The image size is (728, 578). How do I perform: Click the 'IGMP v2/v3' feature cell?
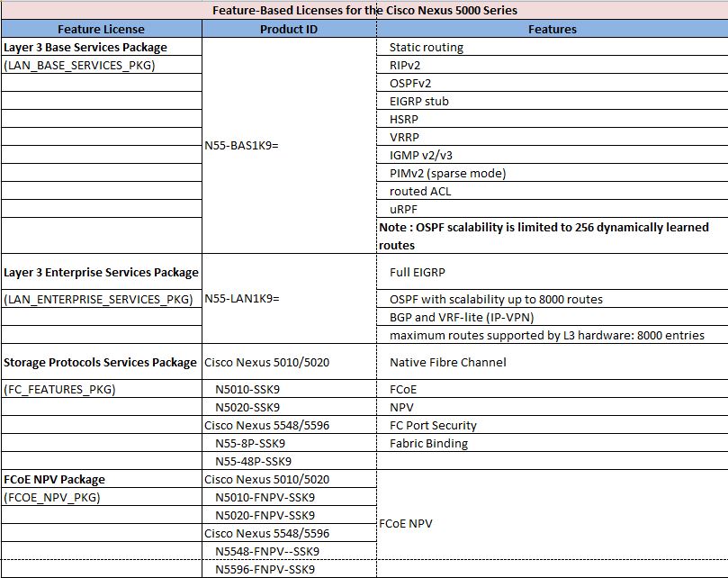pos(552,155)
